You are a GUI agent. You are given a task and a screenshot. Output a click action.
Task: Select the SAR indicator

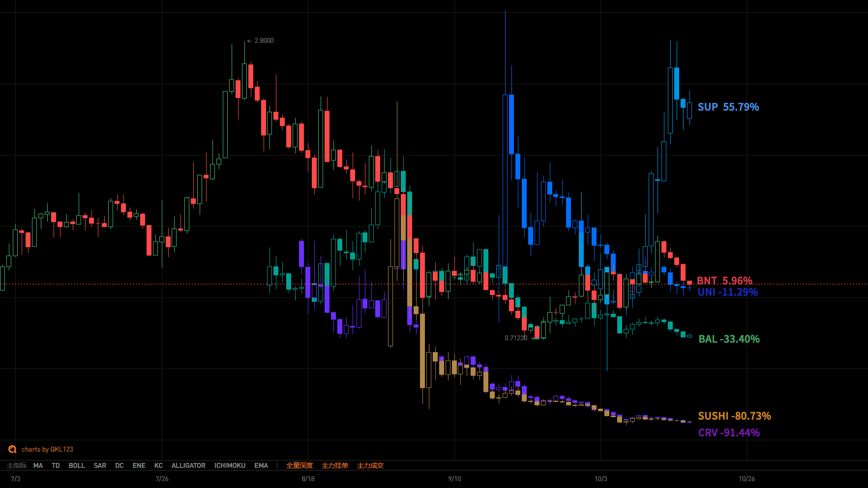pos(100,465)
